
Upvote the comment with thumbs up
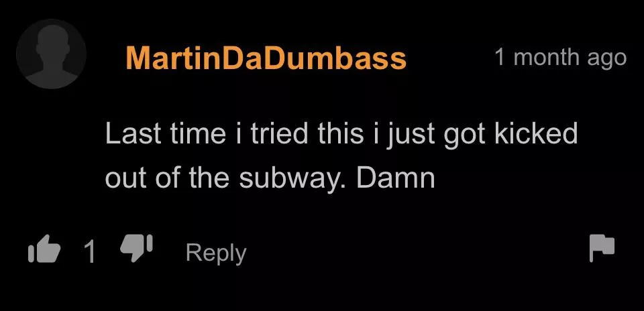tap(44, 249)
